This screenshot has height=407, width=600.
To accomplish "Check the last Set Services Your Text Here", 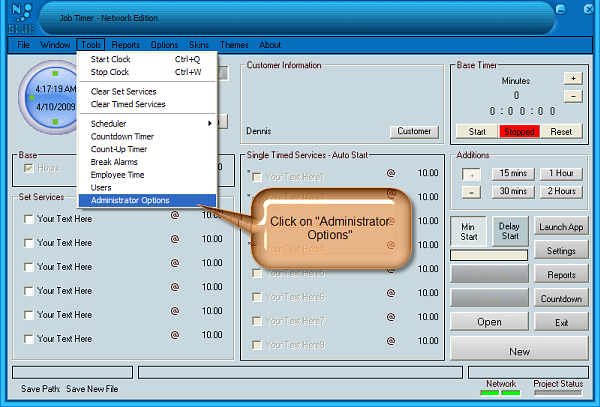I will (29, 339).
